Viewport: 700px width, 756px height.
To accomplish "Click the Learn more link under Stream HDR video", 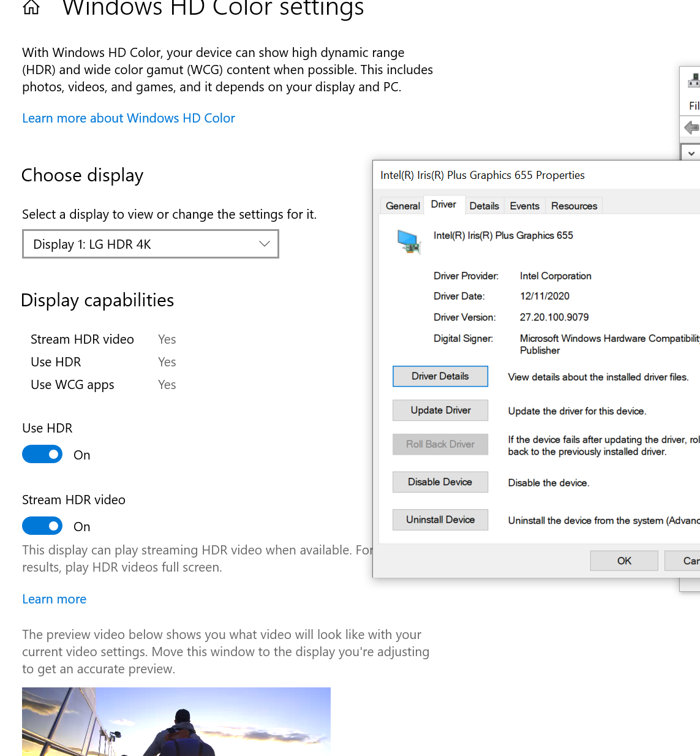I will tap(54, 599).
